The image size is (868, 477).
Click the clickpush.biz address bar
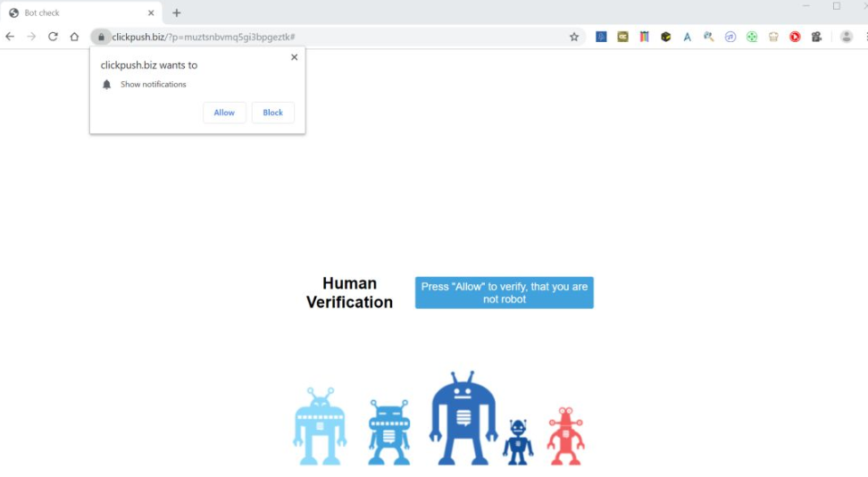tap(339, 37)
